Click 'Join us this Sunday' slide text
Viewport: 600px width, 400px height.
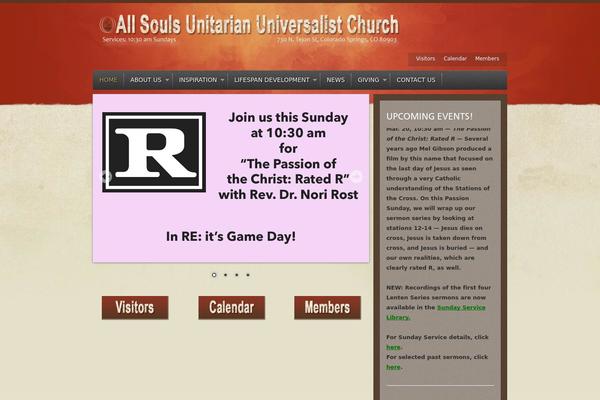[288, 117]
